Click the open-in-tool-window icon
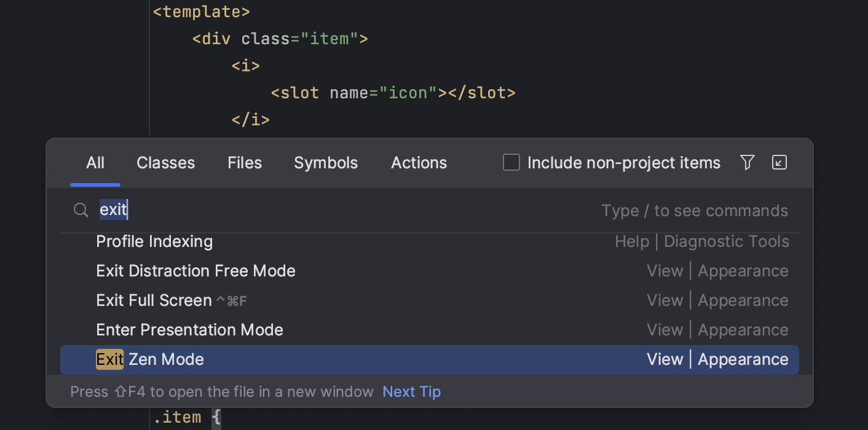Image resolution: width=868 pixels, height=430 pixels. [779, 162]
